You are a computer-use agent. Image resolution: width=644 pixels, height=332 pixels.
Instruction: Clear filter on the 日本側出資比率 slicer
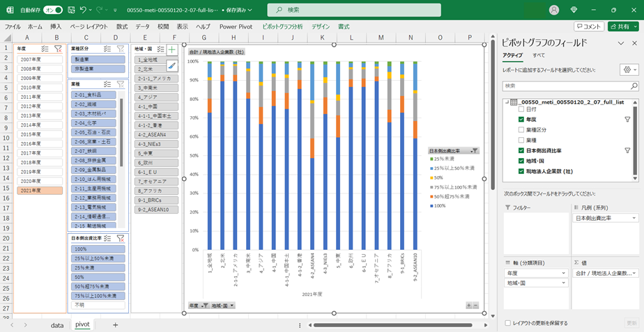pyautogui.click(x=121, y=238)
